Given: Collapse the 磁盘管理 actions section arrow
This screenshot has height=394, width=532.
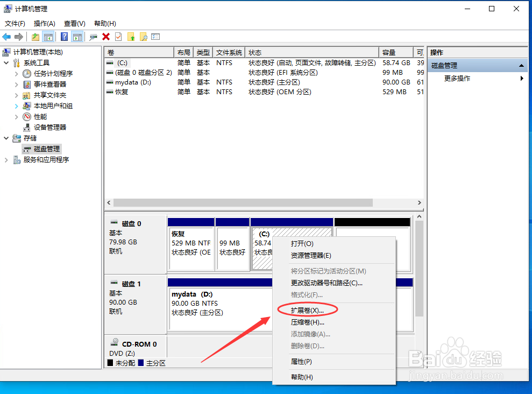Looking at the screenshot, I should [521, 66].
